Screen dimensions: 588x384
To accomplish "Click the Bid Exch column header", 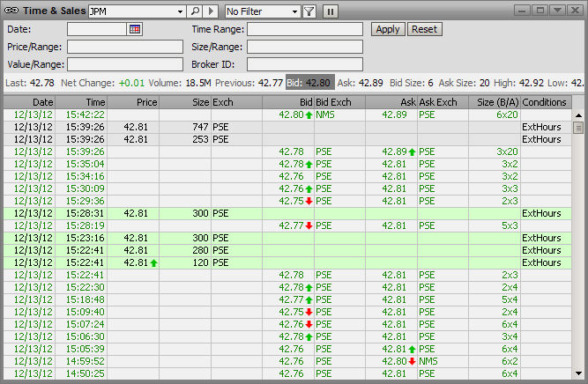I will coord(339,102).
